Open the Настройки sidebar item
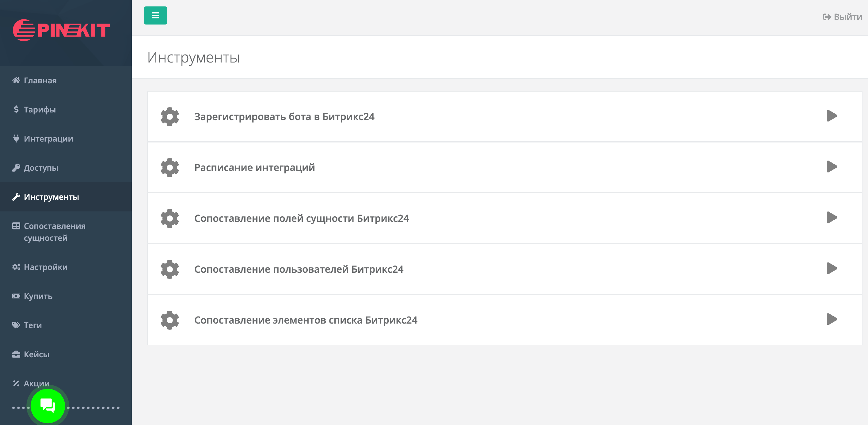868x425 pixels. (45, 267)
